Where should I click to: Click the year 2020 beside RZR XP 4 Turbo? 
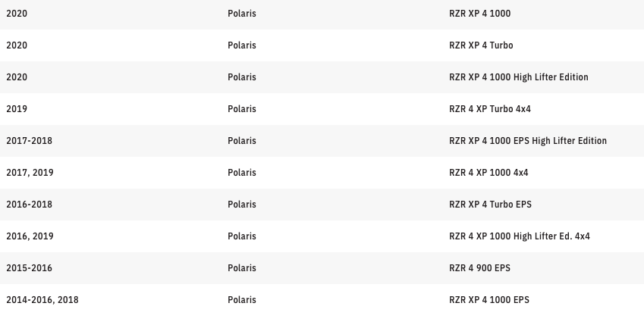17,45
